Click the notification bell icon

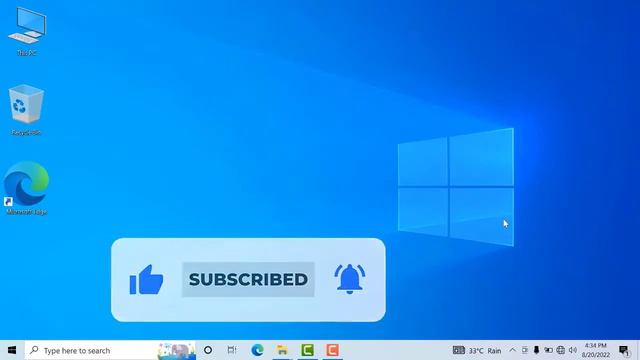349,279
